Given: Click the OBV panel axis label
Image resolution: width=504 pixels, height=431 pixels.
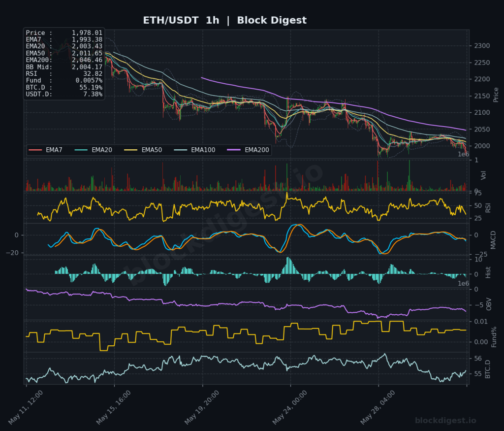Looking at the screenshot, I should pyautogui.click(x=489, y=304).
